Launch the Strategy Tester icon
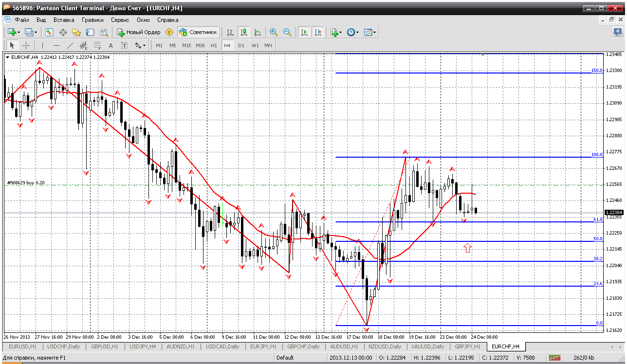 coord(104,32)
